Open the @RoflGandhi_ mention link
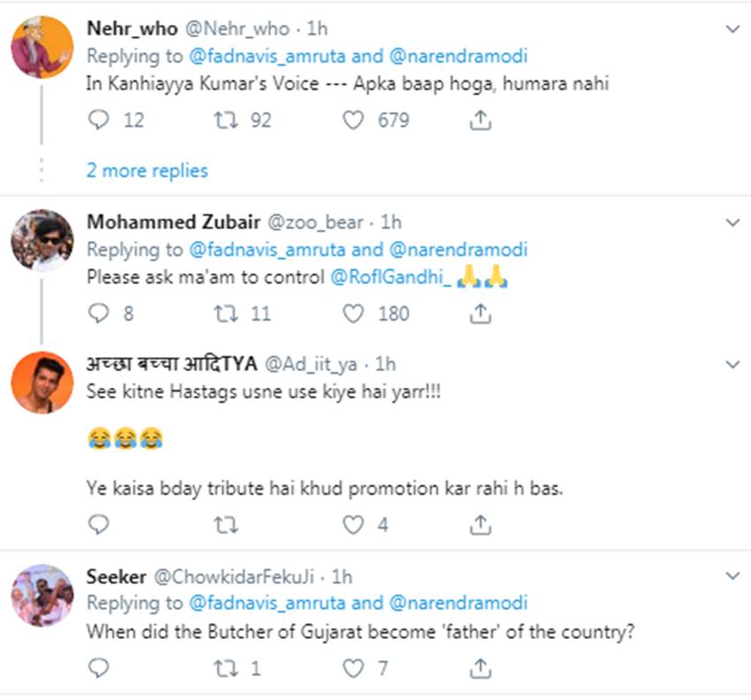The width and height of the screenshot is (751, 700). [x=391, y=278]
